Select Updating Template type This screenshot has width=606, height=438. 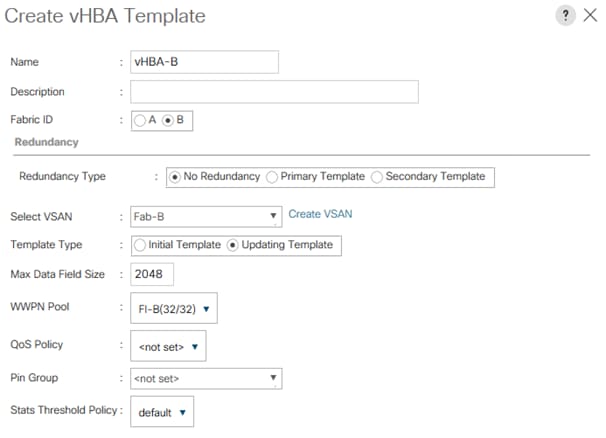pyautogui.click(x=232, y=245)
